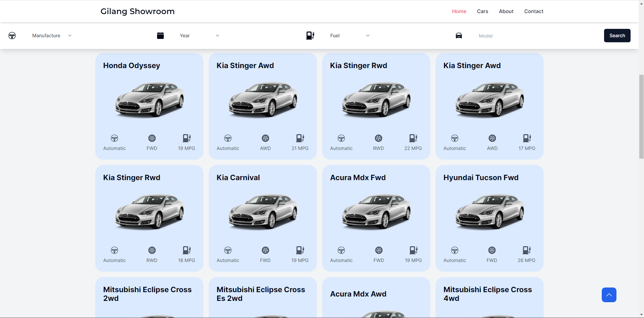The image size is (644, 318).
Task: Click "Automatic" label on Kia Carnival card
Action: [x=228, y=260]
